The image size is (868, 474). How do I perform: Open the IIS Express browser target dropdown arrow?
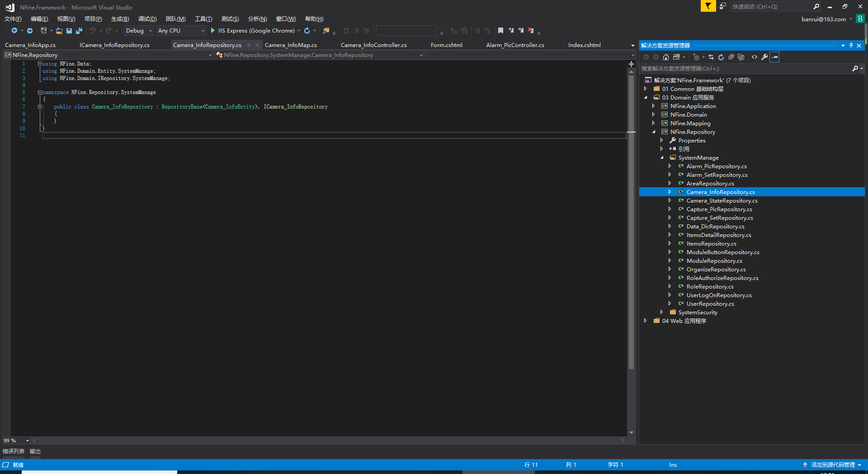(299, 31)
